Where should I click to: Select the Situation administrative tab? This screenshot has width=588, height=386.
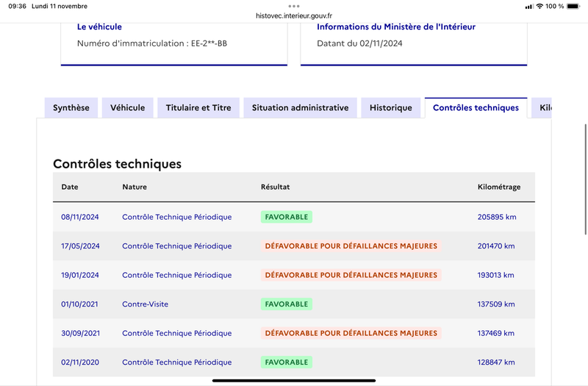(300, 107)
